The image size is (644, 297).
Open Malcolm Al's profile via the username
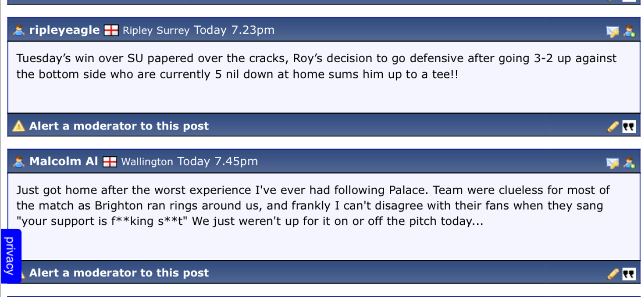click(63, 161)
